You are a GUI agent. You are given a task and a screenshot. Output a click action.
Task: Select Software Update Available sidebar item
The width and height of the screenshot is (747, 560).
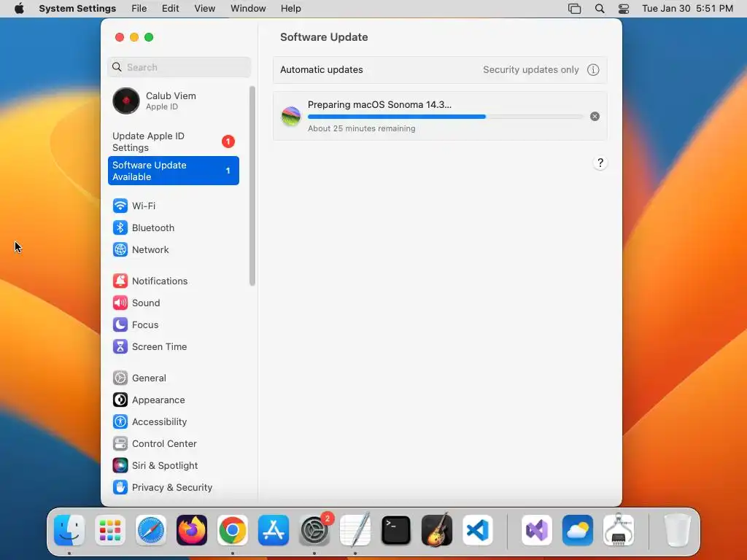[x=174, y=171]
